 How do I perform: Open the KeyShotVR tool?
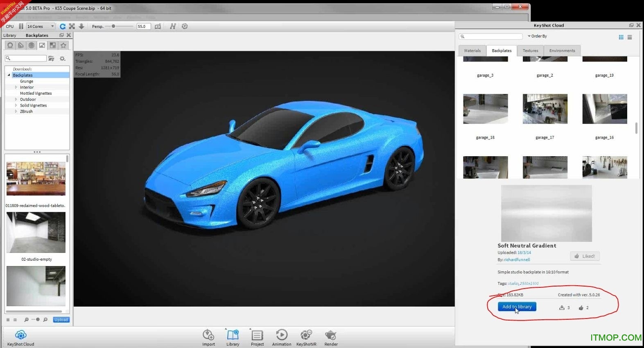coord(306,335)
